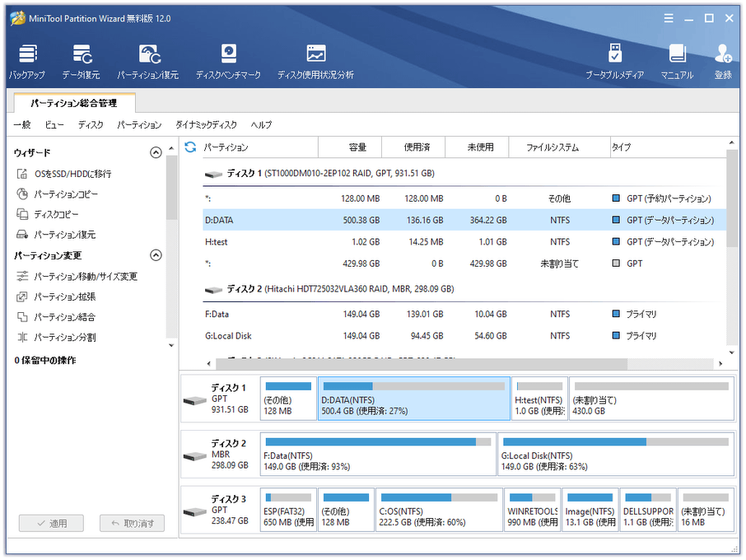Open ディスクベンチマーク (Disk Benchmark)
The height and width of the screenshot is (560, 746).
point(228,61)
